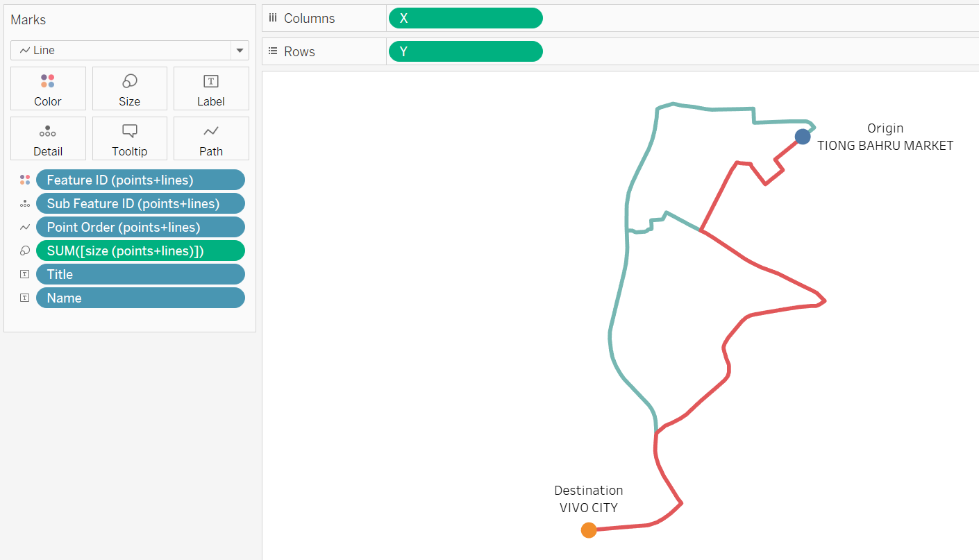Open the Label mark card
This screenshot has height=560, width=979.
click(x=211, y=88)
